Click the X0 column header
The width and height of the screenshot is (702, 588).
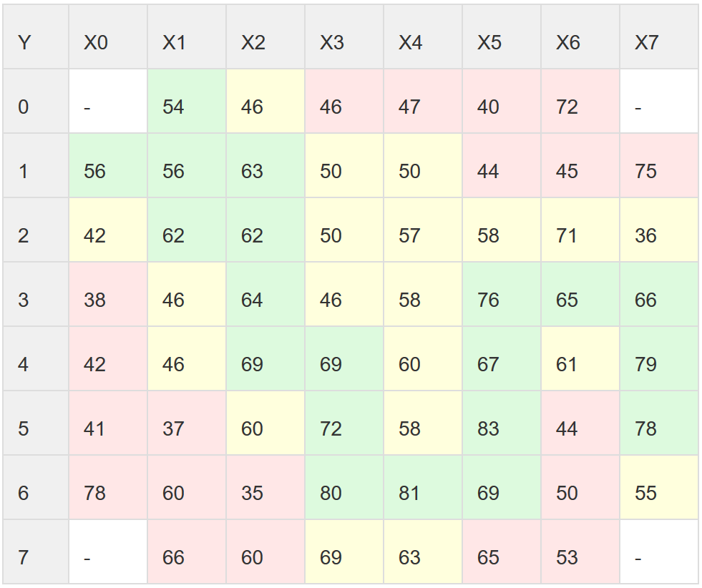[x=108, y=36]
